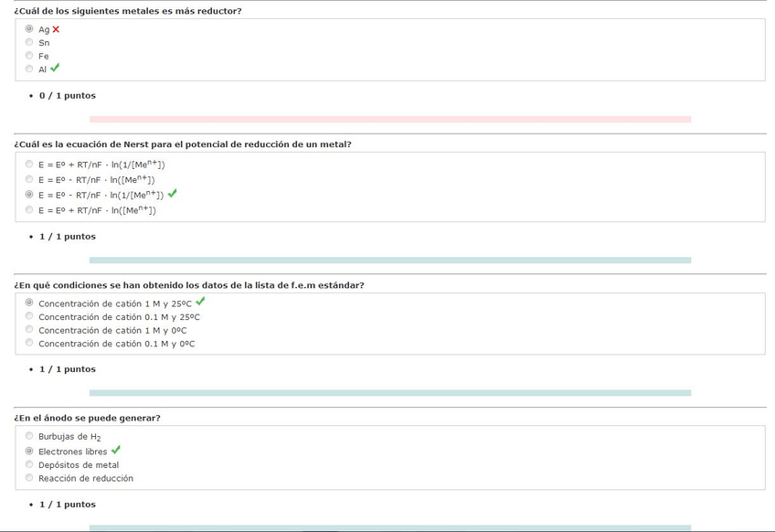Click the '0 / 1 puntos' score text
The width and height of the screenshot is (775, 532).
click(67, 96)
